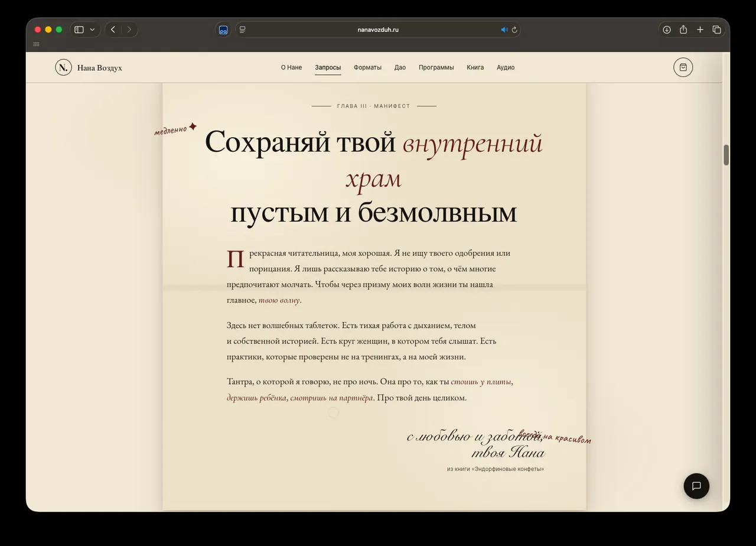Go forward with the forward arrow
The width and height of the screenshot is (756, 546).
click(129, 30)
